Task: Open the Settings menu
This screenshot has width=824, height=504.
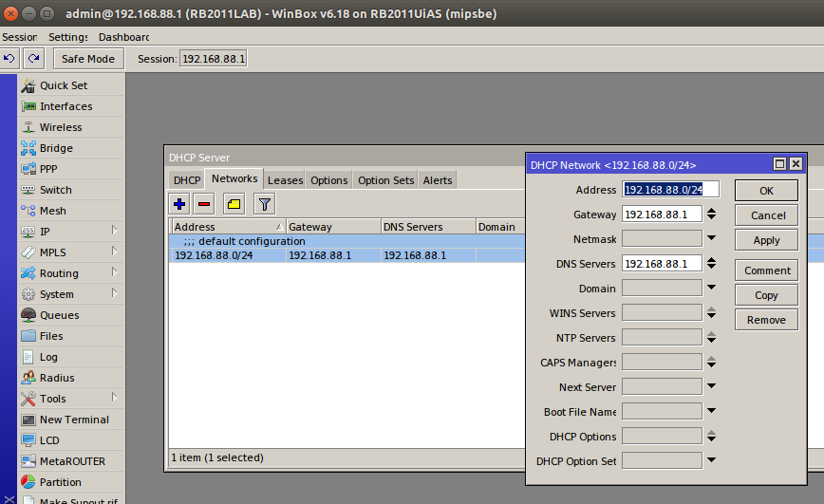Action: (x=68, y=37)
